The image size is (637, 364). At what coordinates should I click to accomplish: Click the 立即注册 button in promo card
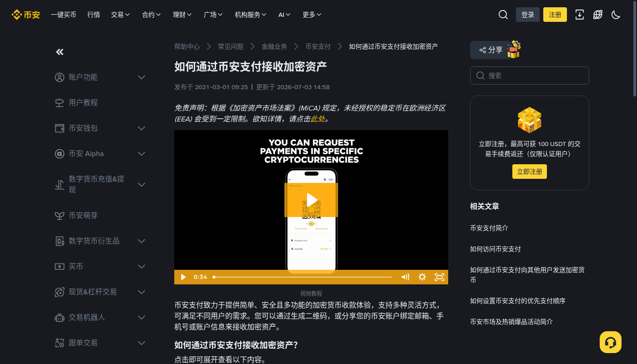click(x=530, y=172)
